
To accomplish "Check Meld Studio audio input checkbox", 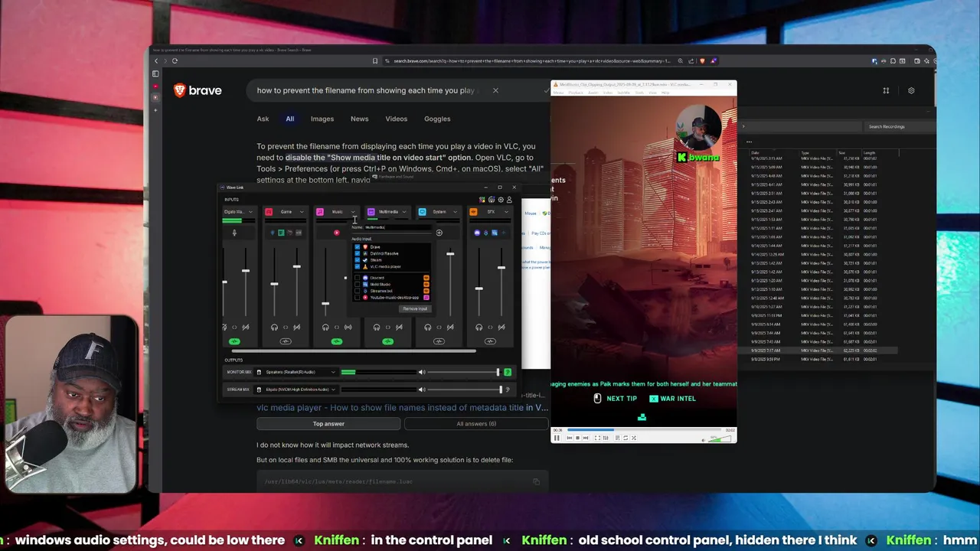I will click(358, 285).
